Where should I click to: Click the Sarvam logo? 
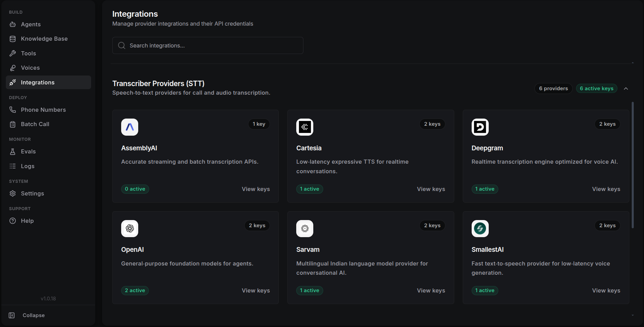(305, 229)
